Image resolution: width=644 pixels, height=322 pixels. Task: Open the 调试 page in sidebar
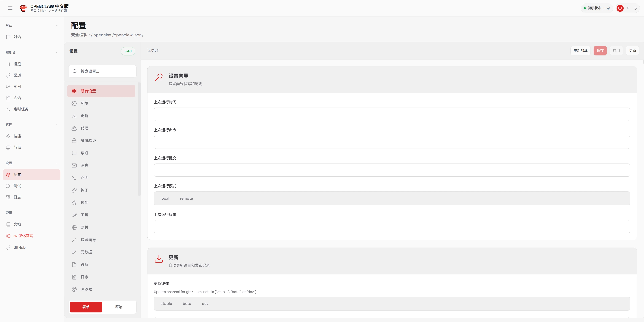tap(18, 186)
